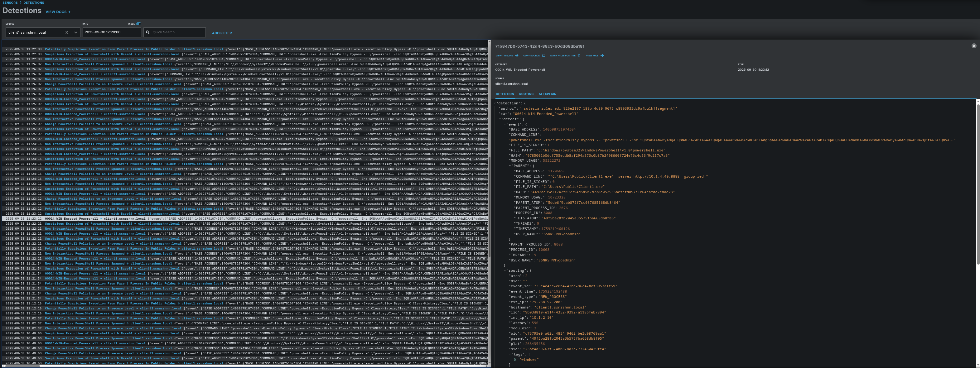The image size is (980, 368).
Task: Click the Add Filter button
Action: click(x=222, y=33)
